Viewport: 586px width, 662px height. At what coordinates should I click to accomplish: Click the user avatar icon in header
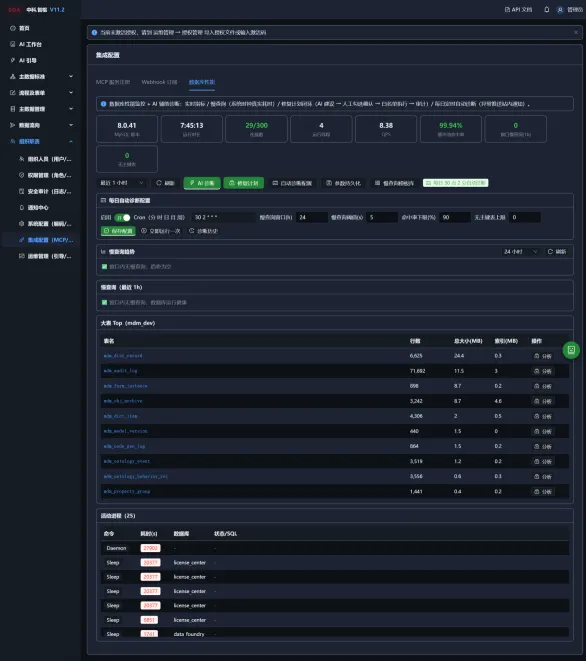[x=560, y=10]
